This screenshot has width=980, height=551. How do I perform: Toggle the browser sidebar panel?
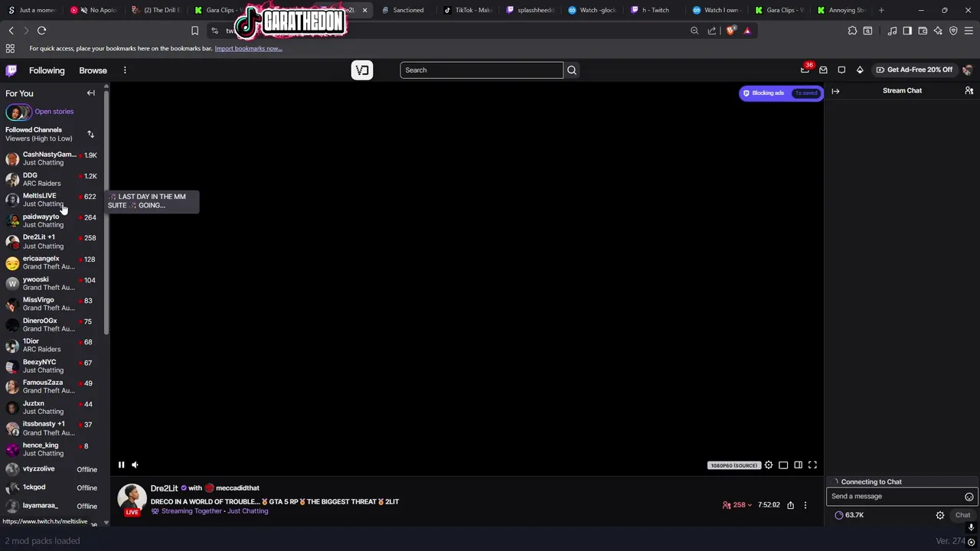(x=907, y=31)
